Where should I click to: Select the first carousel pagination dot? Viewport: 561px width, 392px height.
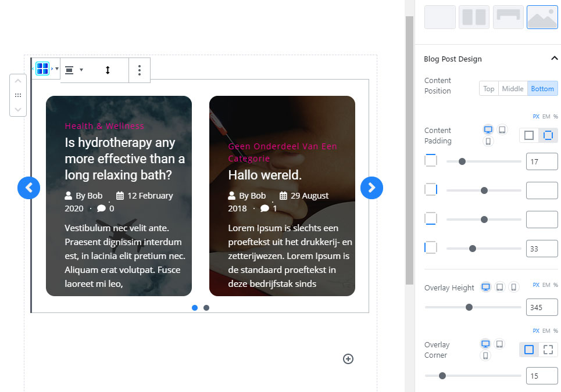[x=195, y=308]
